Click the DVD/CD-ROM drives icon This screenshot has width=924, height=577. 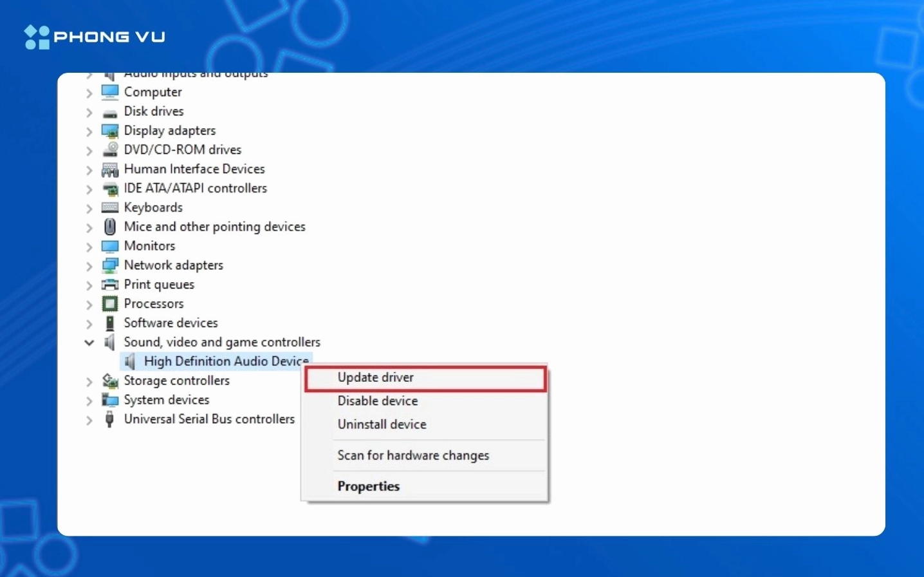click(x=110, y=149)
